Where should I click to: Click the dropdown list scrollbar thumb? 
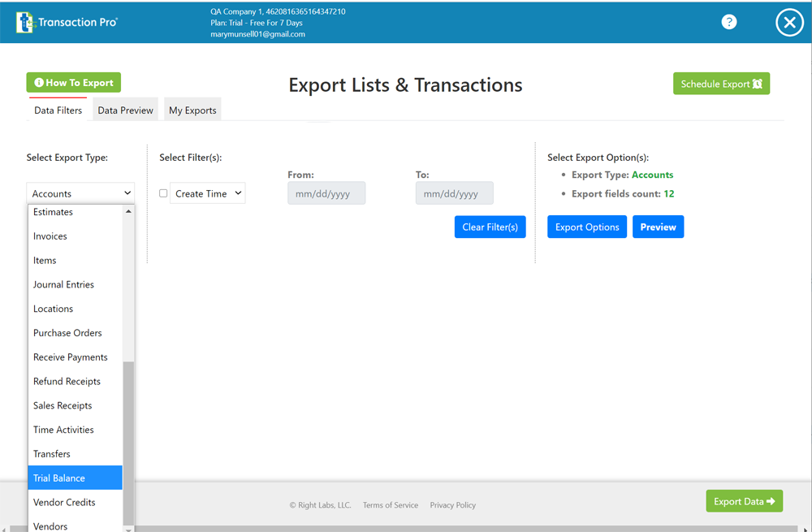[x=128, y=444]
